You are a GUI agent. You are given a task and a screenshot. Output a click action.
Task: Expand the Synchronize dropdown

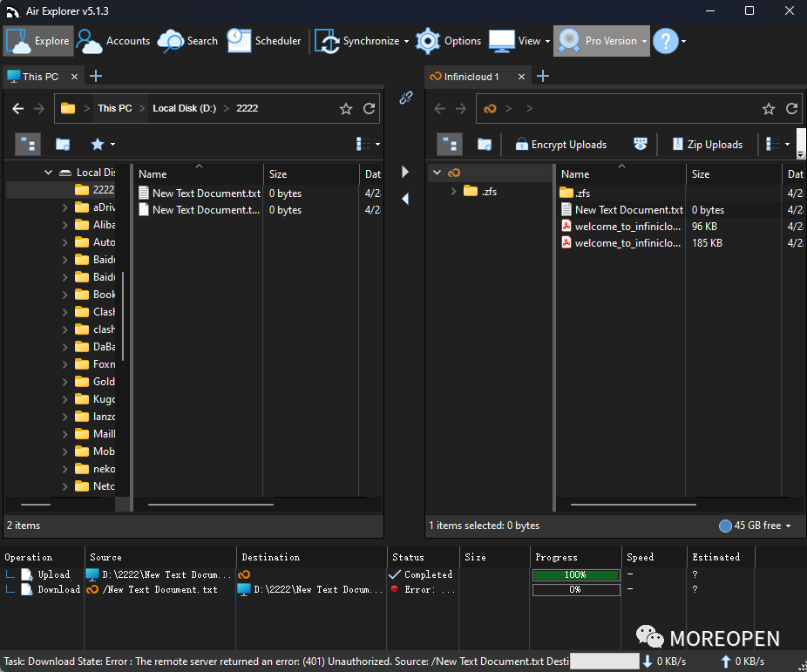point(407,41)
